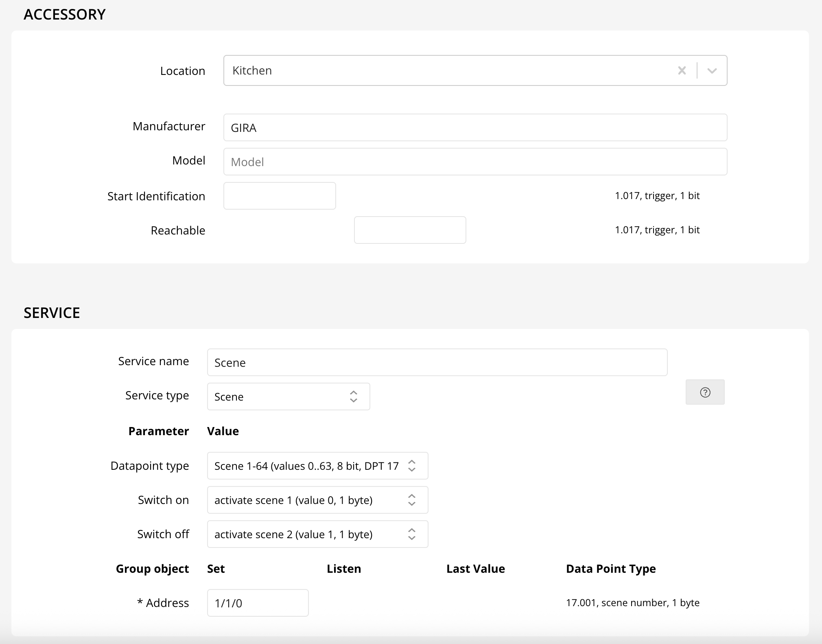The width and height of the screenshot is (822, 644).
Task: Edit the Service name field
Action: pyautogui.click(x=437, y=362)
